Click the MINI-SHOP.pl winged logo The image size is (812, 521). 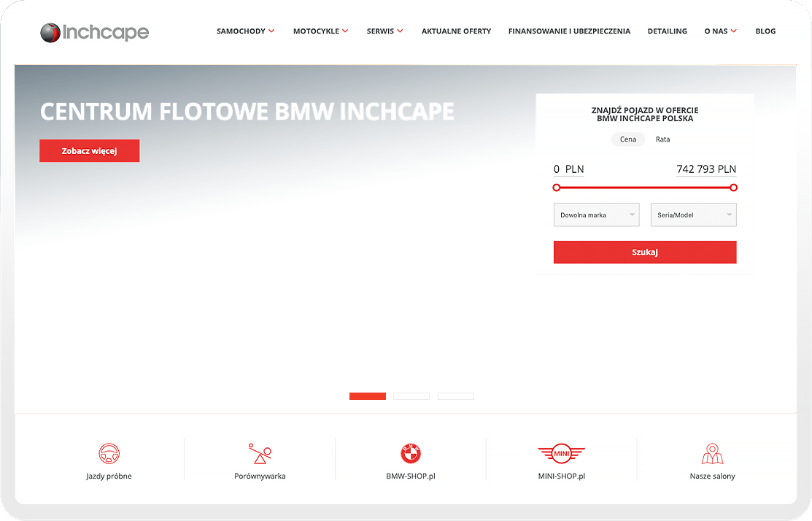(561, 454)
